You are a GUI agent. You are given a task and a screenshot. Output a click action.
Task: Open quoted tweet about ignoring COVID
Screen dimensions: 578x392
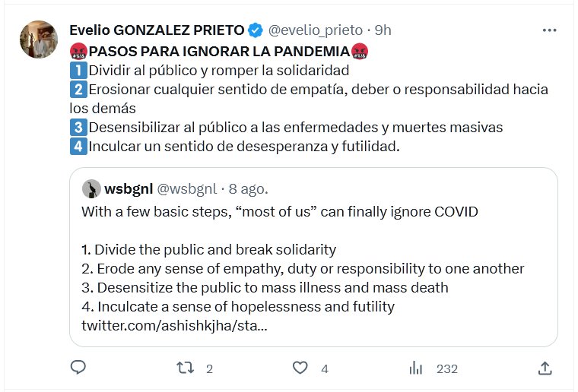click(x=319, y=258)
